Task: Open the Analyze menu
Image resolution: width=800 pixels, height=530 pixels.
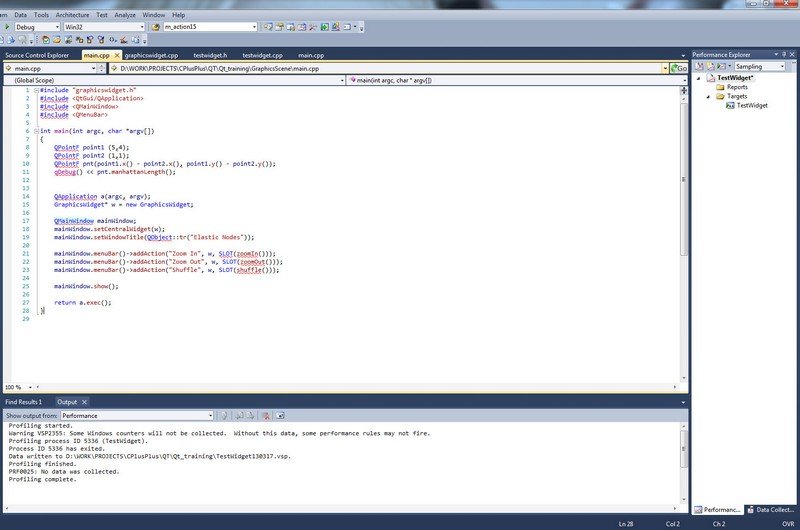Action: pos(125,16)
